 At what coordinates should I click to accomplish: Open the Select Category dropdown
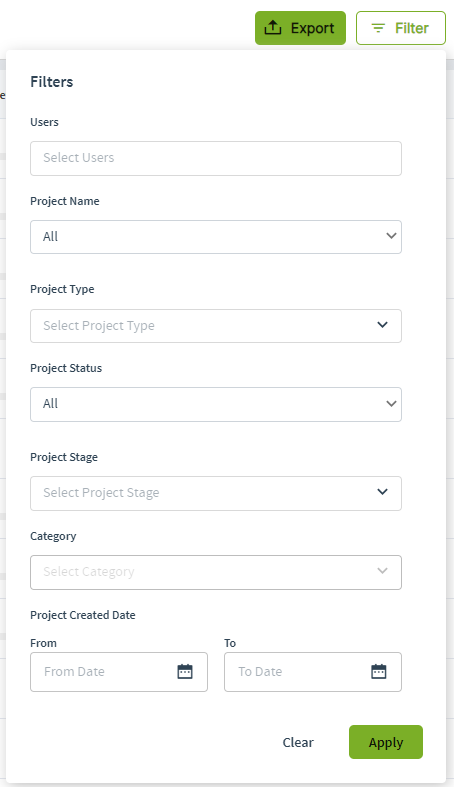click(216, 572)
